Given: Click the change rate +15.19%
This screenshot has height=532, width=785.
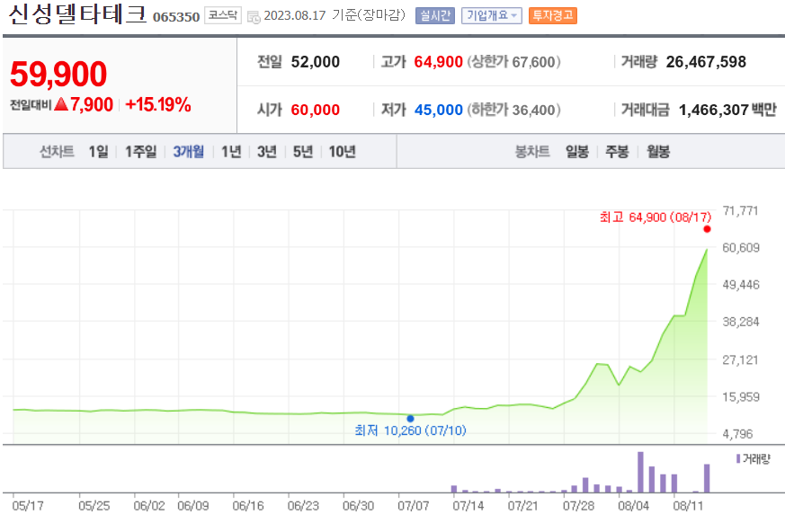Looking at the screenshot, I should [x=158, y=104].
